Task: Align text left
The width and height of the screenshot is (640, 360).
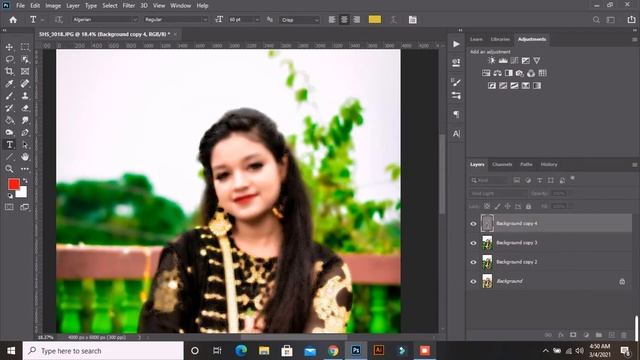Action: click(332, 20)
